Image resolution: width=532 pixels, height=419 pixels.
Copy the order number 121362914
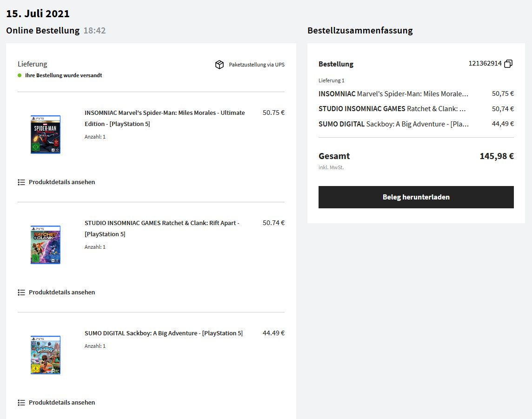click(508, 64)
